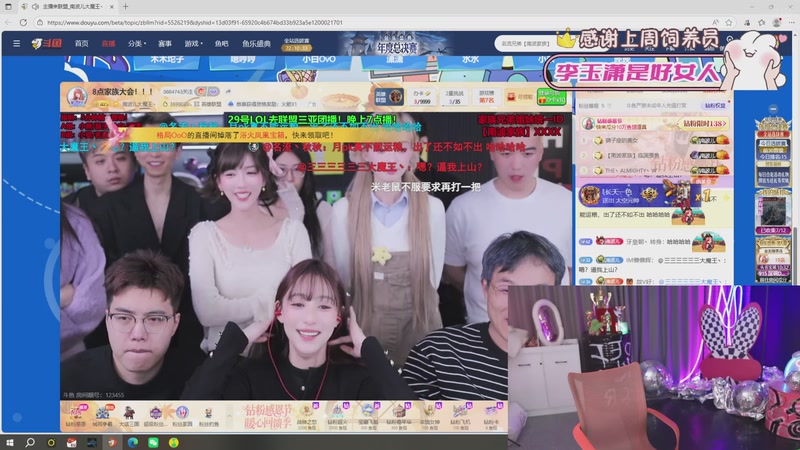This screenshot has height=450, width=800.
Task: Select the 直播 live tab
Action: click(x=108, y=43)
